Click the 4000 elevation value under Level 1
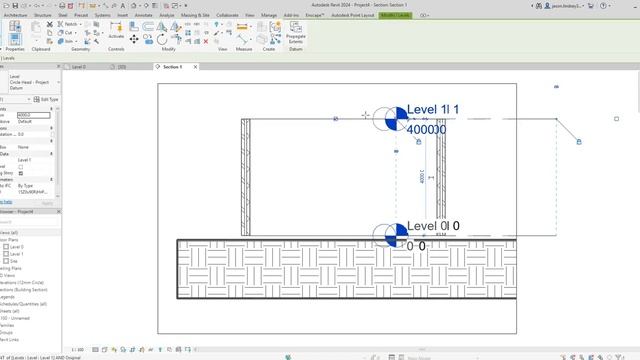The height and width of the screenshot is (360, 640). 427,130
